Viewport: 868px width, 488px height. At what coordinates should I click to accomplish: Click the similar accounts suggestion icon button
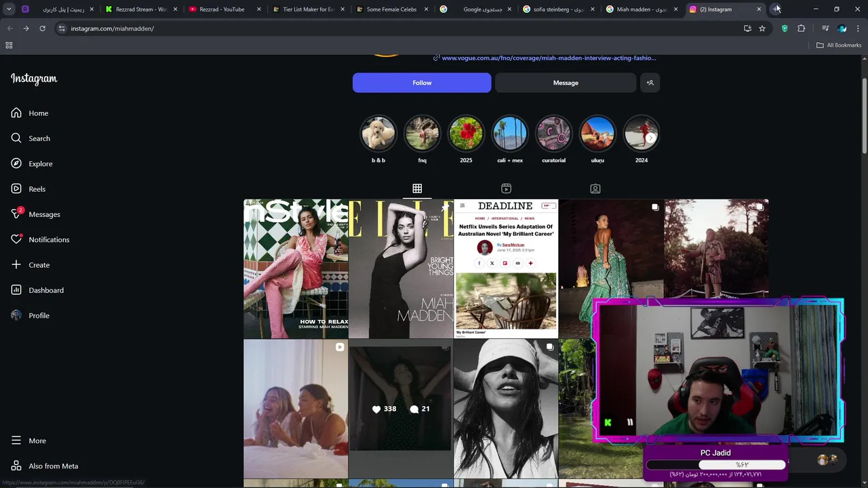(650, 83)
